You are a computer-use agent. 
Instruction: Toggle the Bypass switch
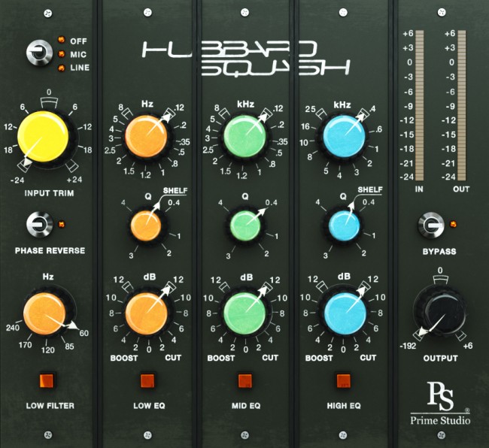click(x=432, y=223)
